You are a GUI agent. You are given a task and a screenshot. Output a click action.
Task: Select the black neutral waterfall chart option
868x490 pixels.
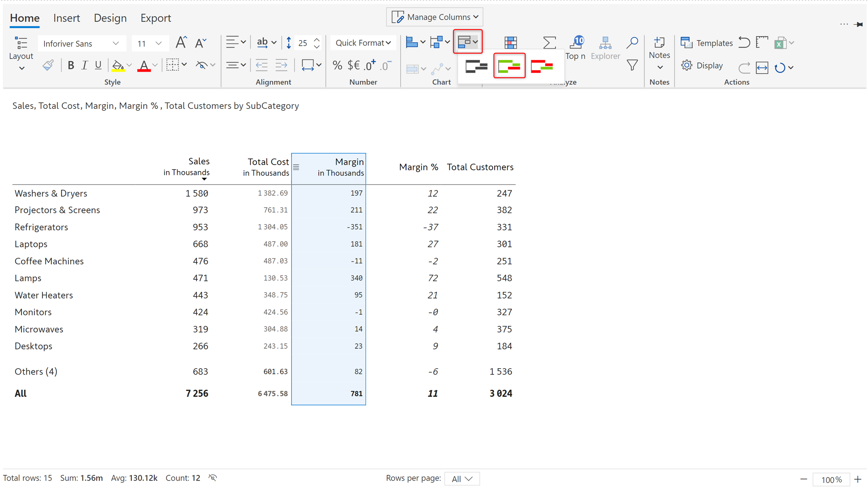[476, 66]
